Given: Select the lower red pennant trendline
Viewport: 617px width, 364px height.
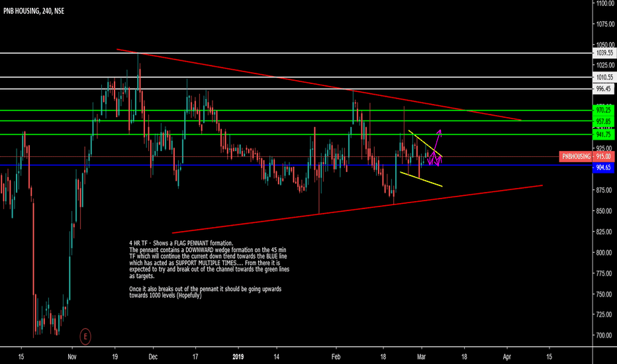Looking at the screenshot, I should (x=357, y=209).
